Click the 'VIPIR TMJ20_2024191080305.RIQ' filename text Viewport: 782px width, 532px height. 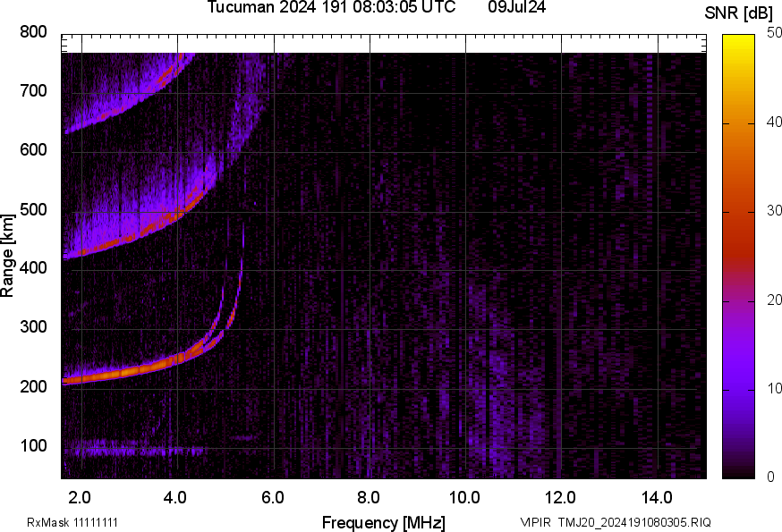click(616, 522)
